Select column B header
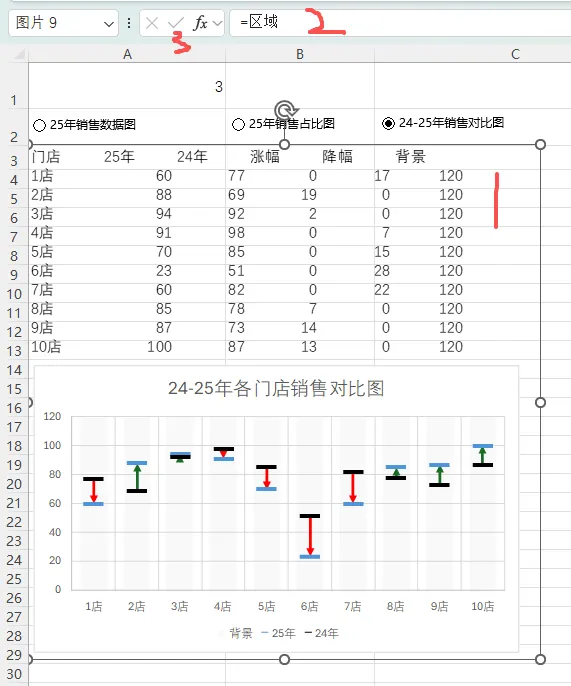 300,54
